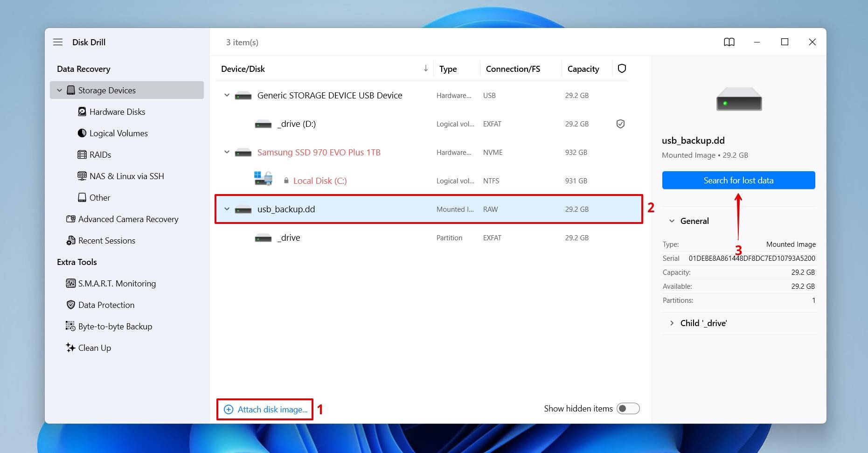Viewport: 868px width, 453px height.
Task: Open Recent Sessions
Action: click(106, 240)
